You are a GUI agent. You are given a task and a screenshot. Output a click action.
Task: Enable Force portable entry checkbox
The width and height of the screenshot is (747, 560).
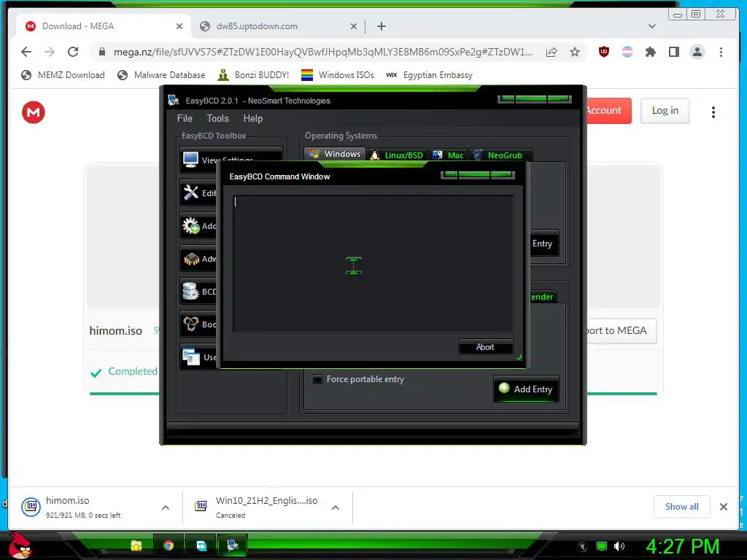317,379
